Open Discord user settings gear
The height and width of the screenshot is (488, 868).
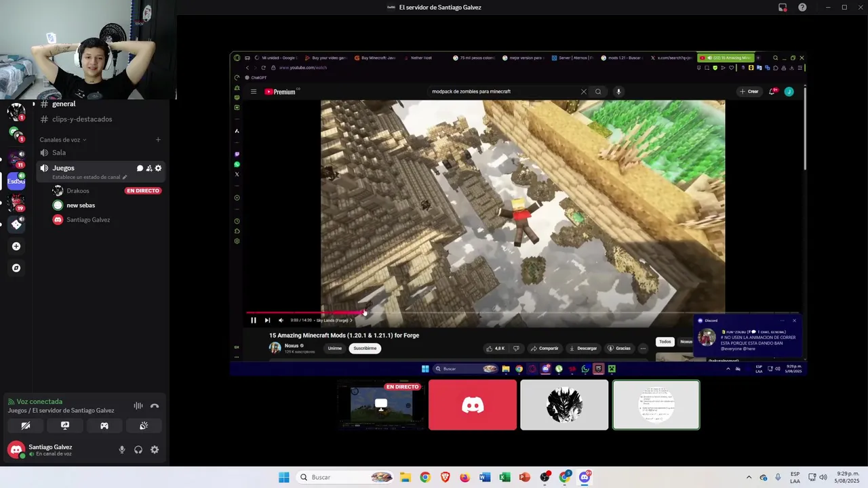pos(155,449)
